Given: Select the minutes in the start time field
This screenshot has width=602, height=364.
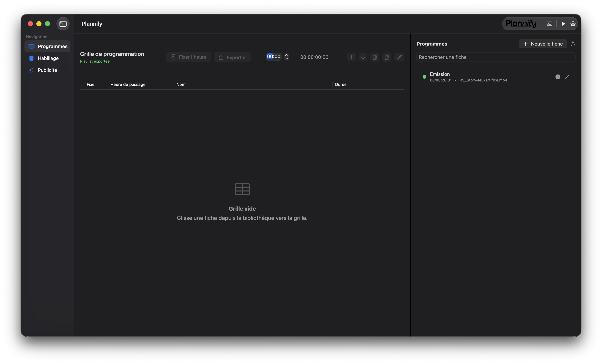Looking at the screenshot, I should point(277,56).
